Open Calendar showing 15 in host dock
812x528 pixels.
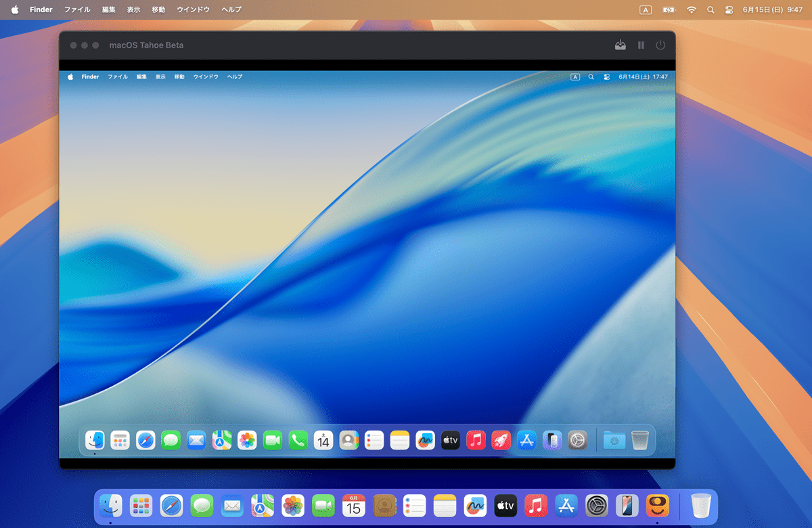click(x=354, y=505)
